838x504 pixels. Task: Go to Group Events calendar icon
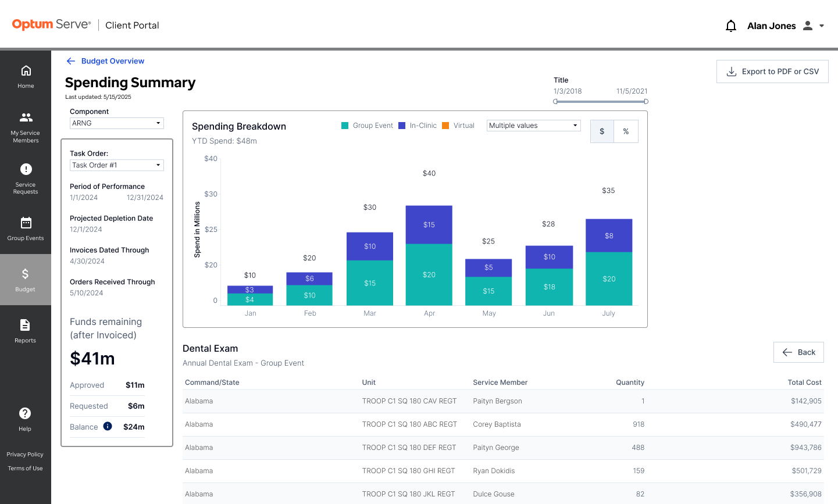coord(26,223)
